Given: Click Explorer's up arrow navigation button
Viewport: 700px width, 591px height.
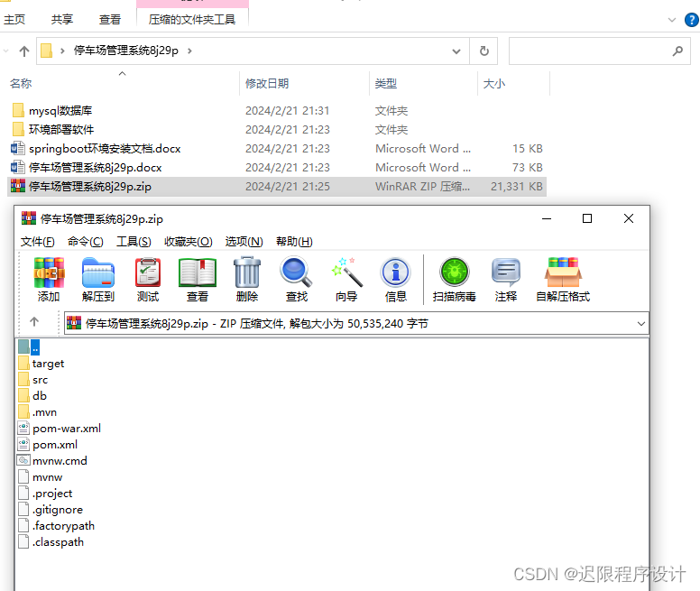Looking at the screenshot, I should (x=24, y=51).
